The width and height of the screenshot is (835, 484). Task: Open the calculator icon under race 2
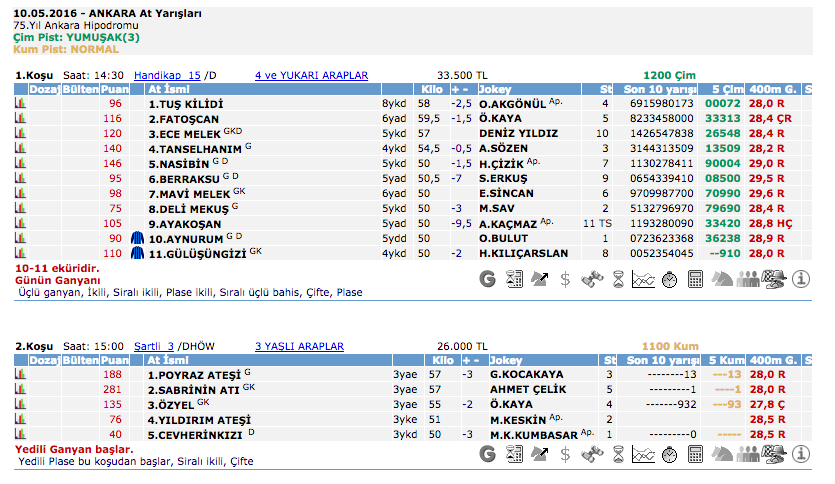point(696,453)
